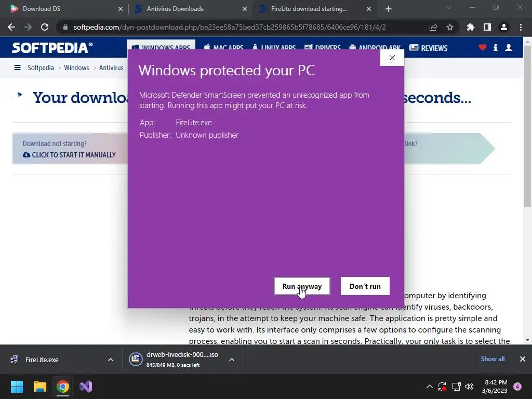The height and width of the screenshot is (399, 532).
Task: Go to Antivirus breadcrumb link
Action: (x=111, y=68)
